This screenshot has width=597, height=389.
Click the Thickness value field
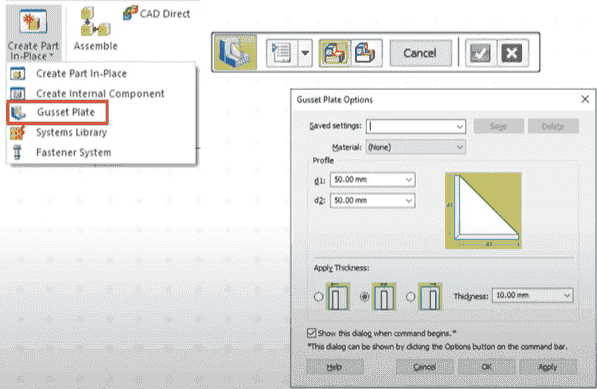click(532, 295)
